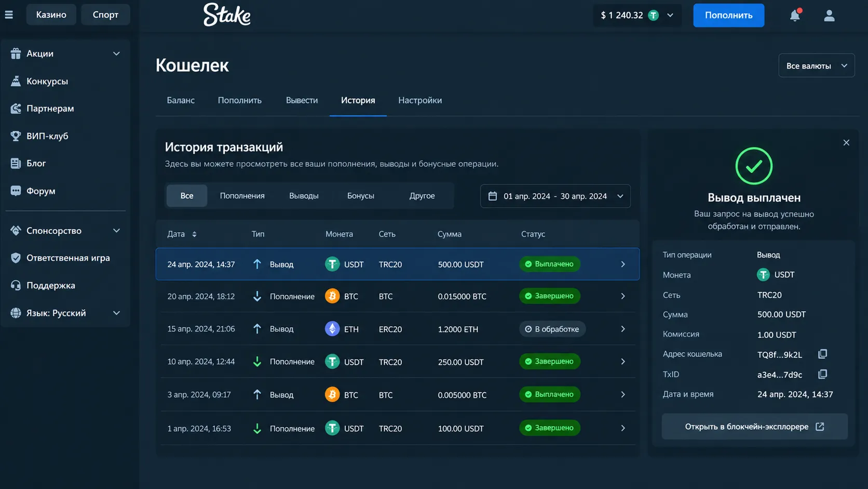
Task: Click the Спонсорство handshake icon
Action: click(x=16, y=230)
